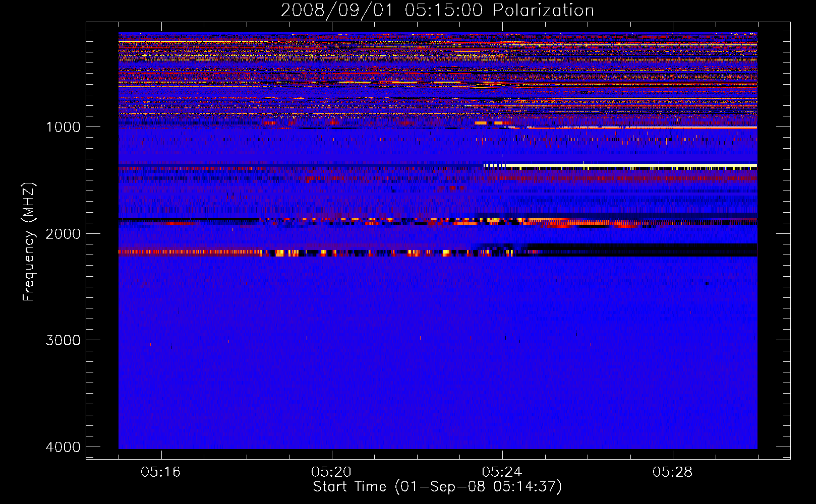Click the 2000 frequency tick label
The height and width of the screenshot is (504, 816).
(63, 234)
